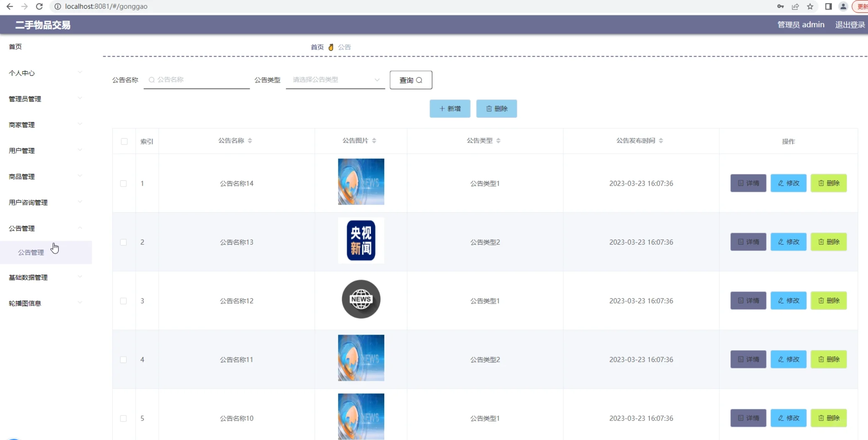Check the checkbox for row 公告名称14
Image resolution: width=868 pixels, height=440 pixels.
coord(123,183)
